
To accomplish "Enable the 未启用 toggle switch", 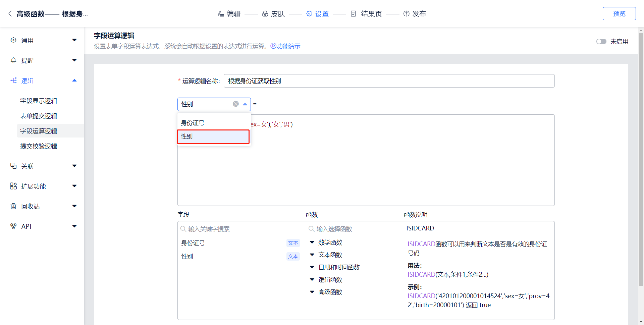I will click(x=601, y=42).
